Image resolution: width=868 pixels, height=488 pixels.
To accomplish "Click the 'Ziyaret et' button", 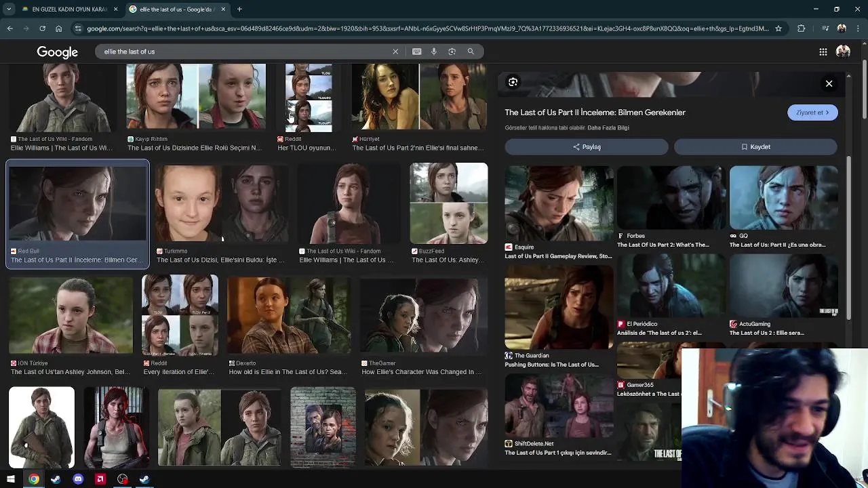I will [812, 113].
